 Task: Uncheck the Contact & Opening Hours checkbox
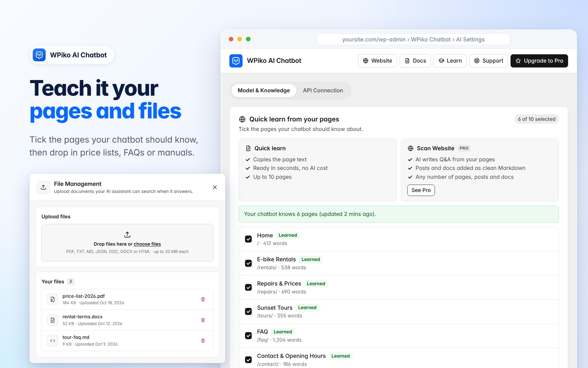tap(248, 360)
